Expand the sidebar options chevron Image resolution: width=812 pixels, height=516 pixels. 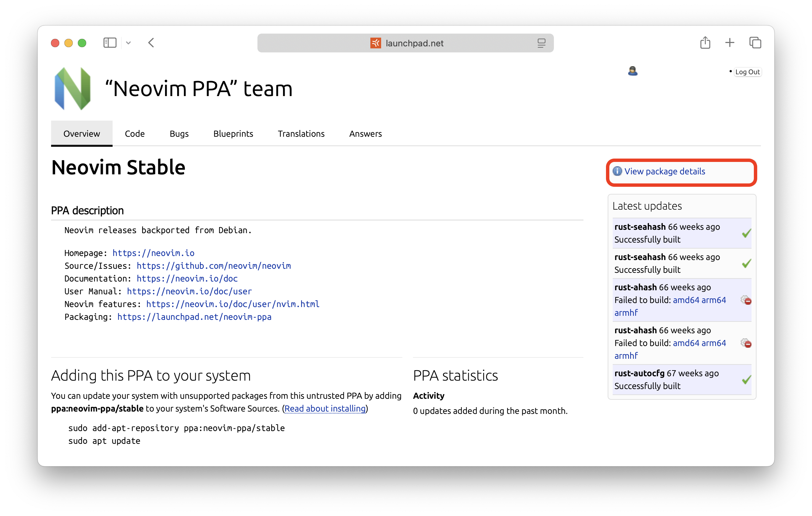(128, 43)
